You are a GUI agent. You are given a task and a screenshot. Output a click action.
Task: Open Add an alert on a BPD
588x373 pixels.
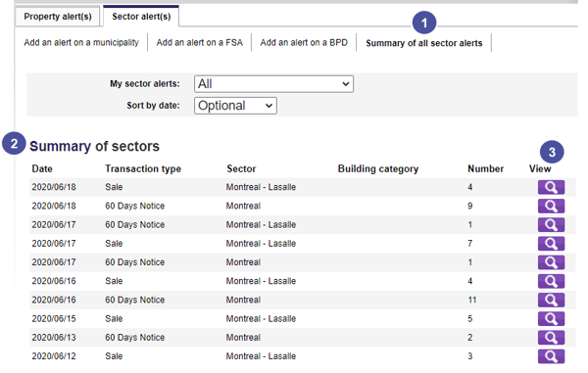(x=304, y=43)
